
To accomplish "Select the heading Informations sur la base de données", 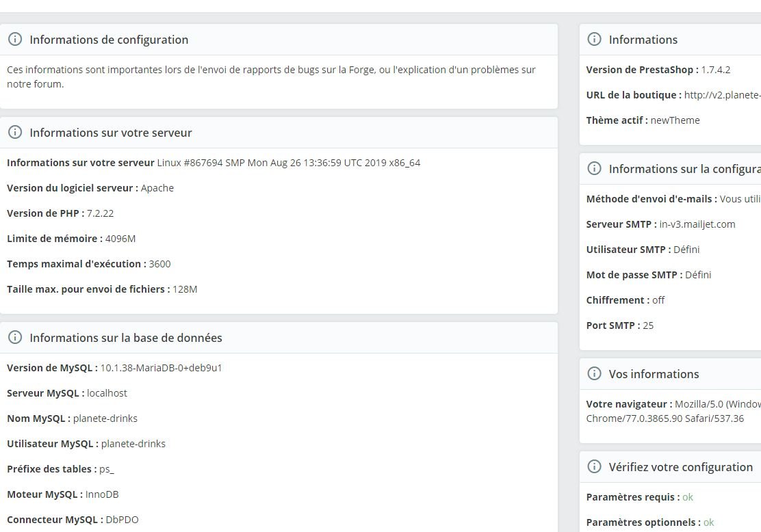I will tap(126, 338).
